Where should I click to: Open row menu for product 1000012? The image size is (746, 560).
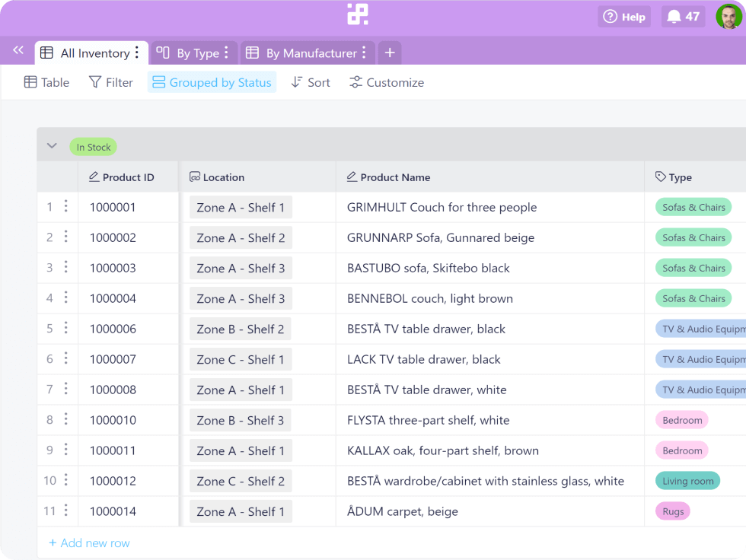(x=66, y=480)
